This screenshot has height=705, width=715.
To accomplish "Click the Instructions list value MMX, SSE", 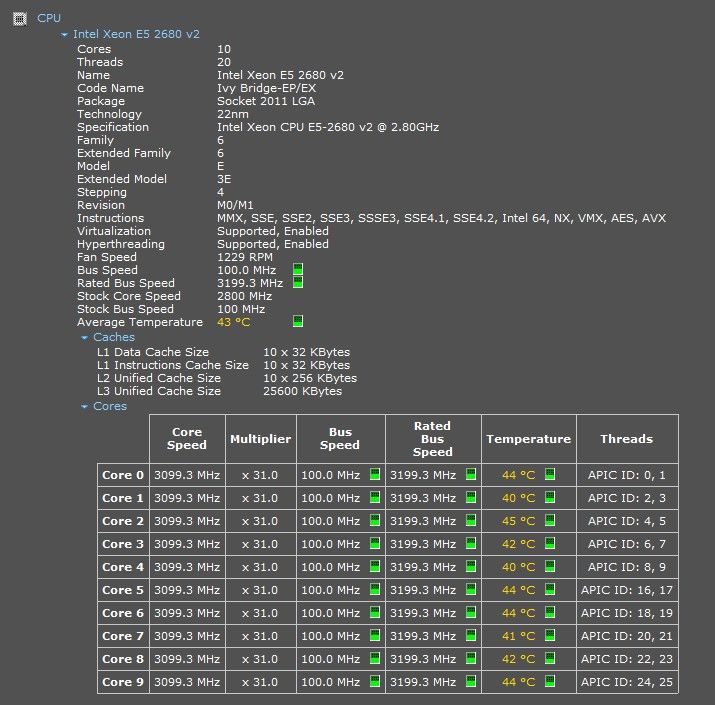I will [x=441, y=218].
